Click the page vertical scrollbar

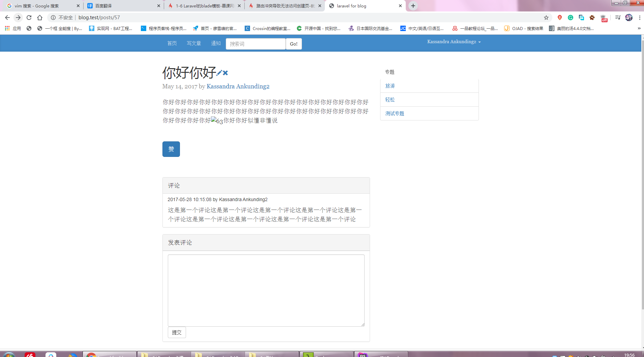click(x=642, y=175)
